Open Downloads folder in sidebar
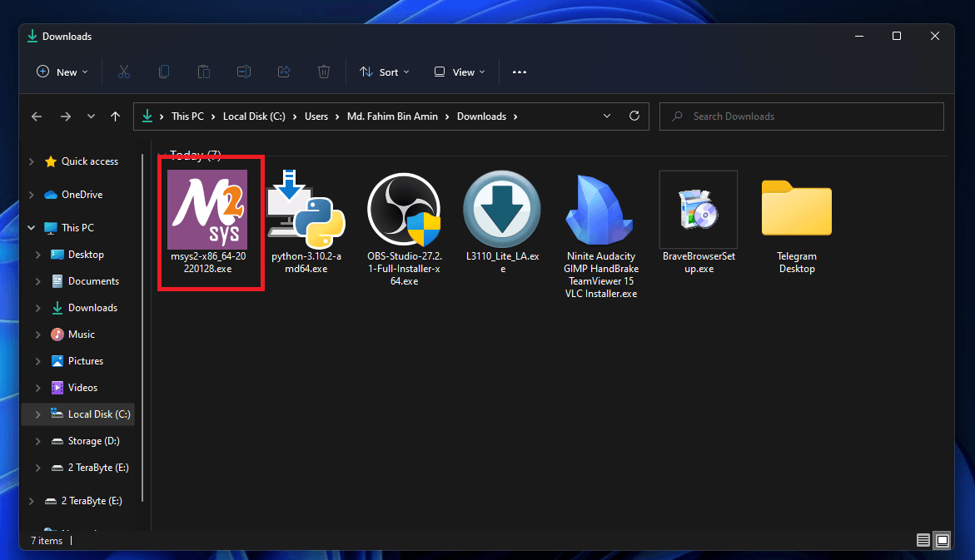Screen dimensions: 975x560 [84, 308]
